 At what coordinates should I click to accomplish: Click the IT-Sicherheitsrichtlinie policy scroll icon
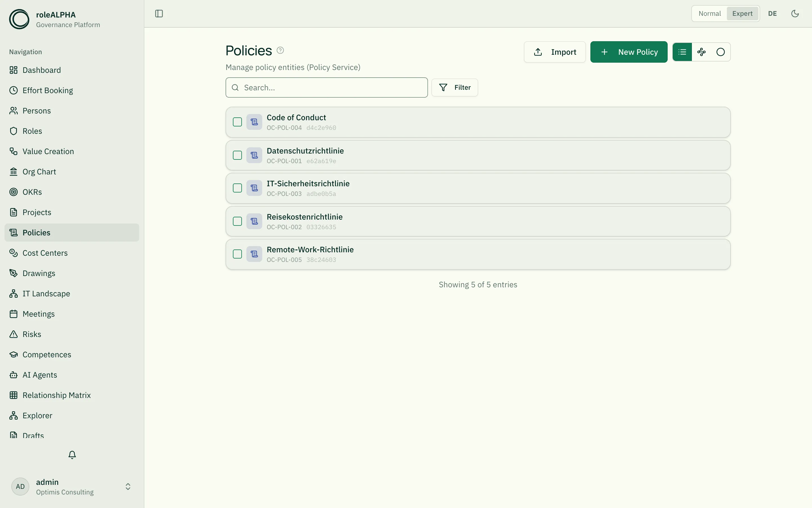[254, 188]
